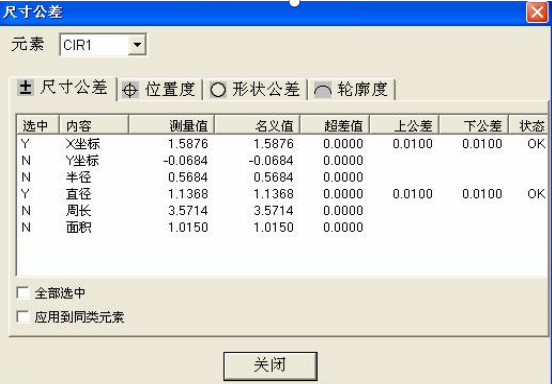The width and height of the screenshot is (552, 384).
Task: Click the 超差值 0.0000 of X坐标 row
Action: [x=343, y=144]
